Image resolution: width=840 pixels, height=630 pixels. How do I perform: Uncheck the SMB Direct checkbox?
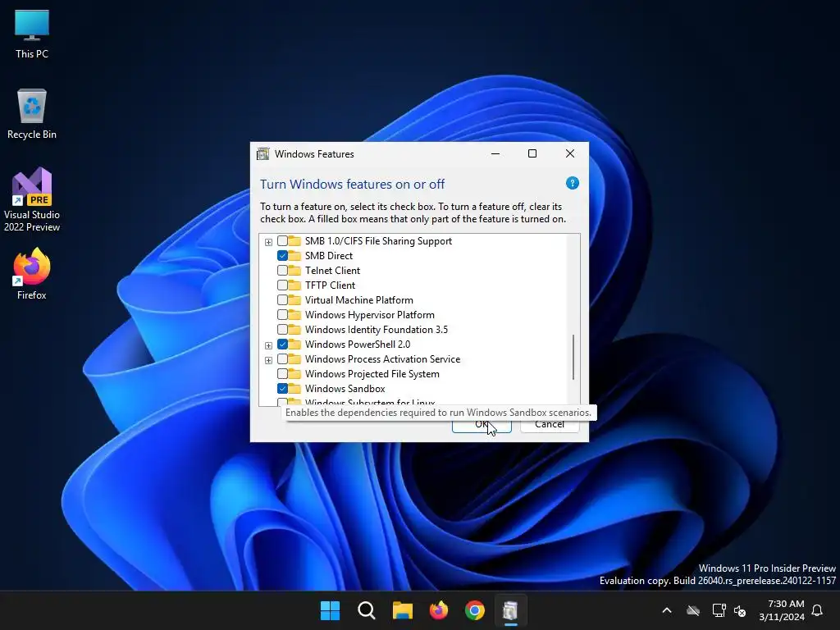pyautogui.click(x=282, y=256)
